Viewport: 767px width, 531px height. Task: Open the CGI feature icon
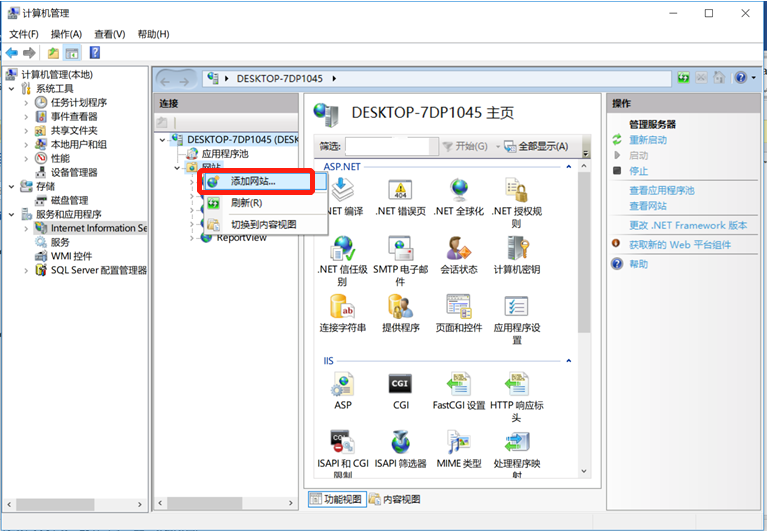click(x=401, y=384)
